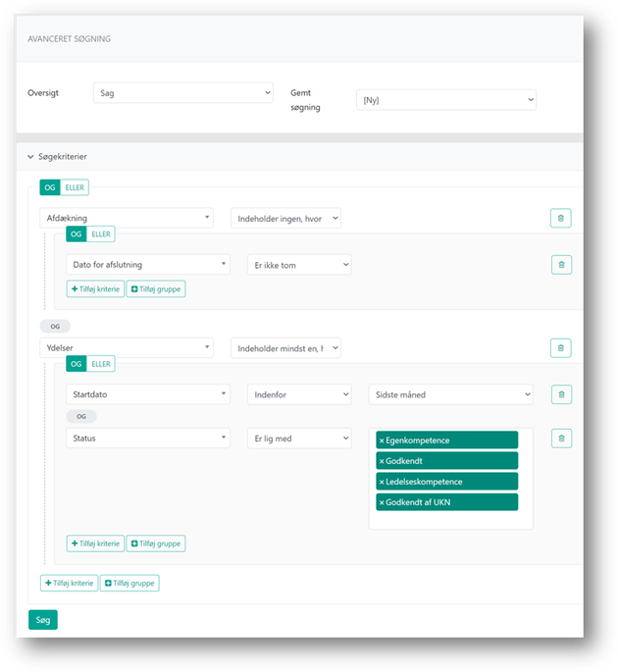Delete the Ydelser criteria row
The height and width of the screenshot is (672, 618).
[560, 347]
